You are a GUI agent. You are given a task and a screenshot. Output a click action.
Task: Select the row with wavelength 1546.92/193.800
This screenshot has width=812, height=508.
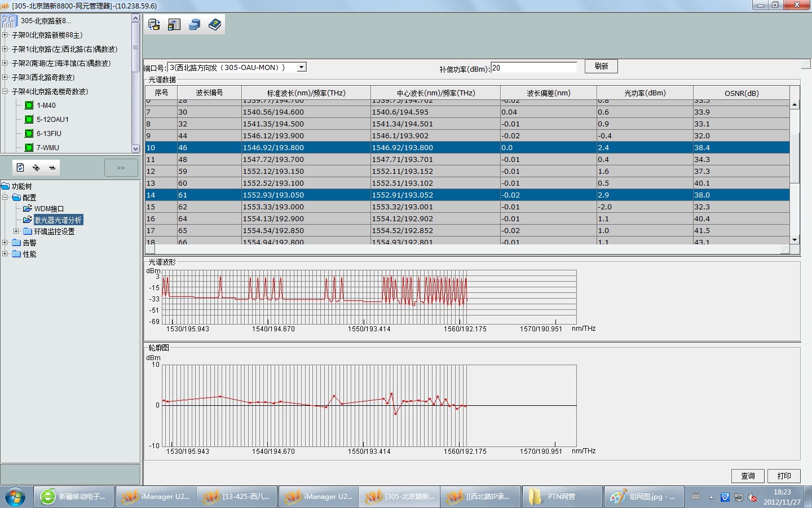coord(467,147)
